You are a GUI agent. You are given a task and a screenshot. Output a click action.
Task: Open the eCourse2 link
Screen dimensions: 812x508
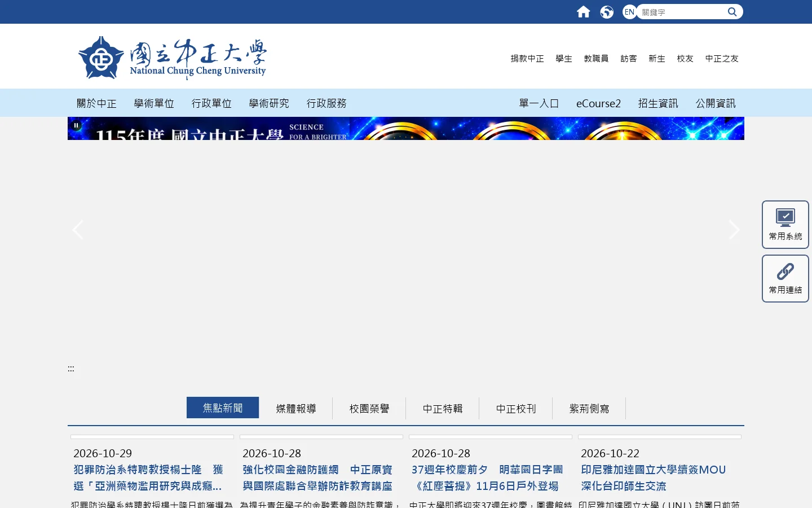(598, 103)
